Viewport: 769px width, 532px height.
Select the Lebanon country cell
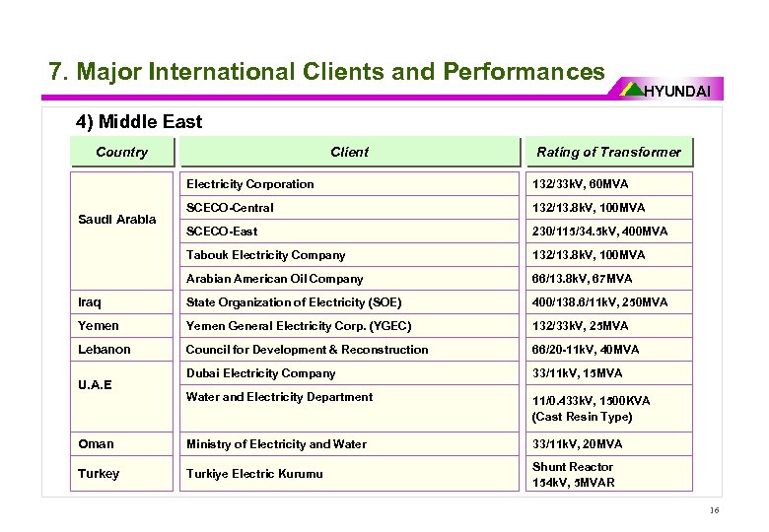pyautogui.click(x=121, y=350)
